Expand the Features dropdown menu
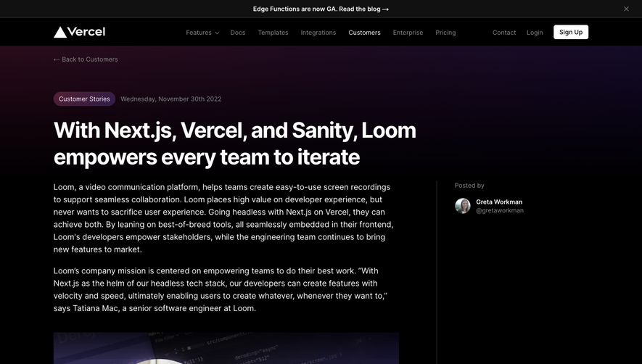 (202, 33)
